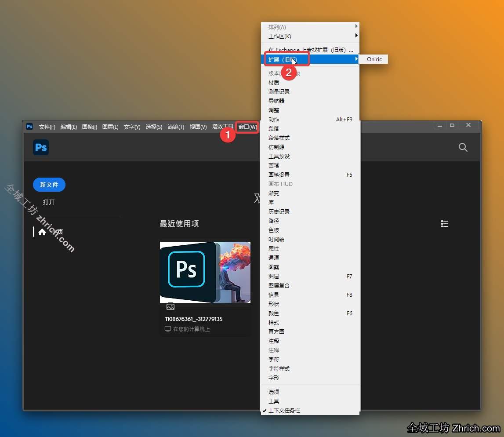Click the 新文件 button
The height and width of the screenshot is (437, 504).
click(x=49, y=185)
